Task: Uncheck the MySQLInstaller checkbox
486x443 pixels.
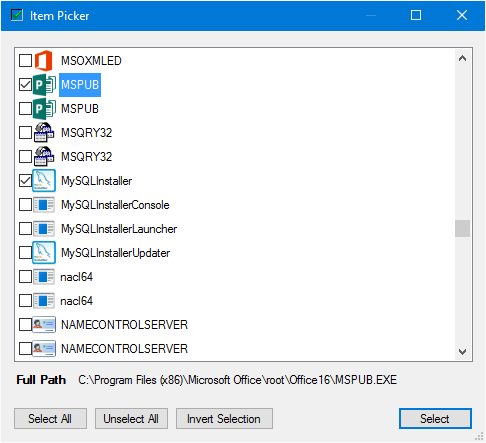Action: 25,181
